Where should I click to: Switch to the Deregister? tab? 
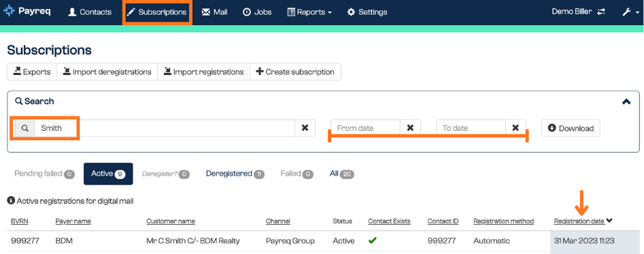(x=165, y=174)
